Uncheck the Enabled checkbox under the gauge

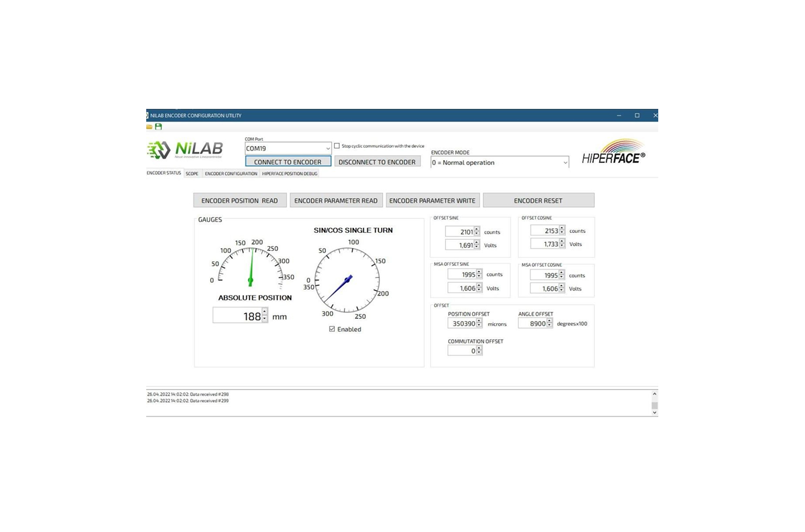tap(332, 329)
